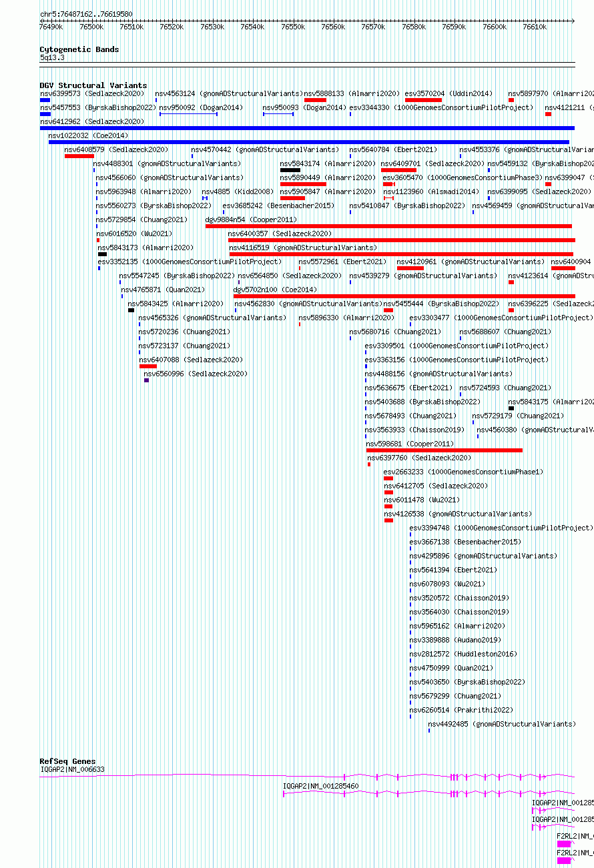This screenshot has height=868, width=594.
Task: Select nsv6016520 (Wu2021) label
Action: (133, 234)
